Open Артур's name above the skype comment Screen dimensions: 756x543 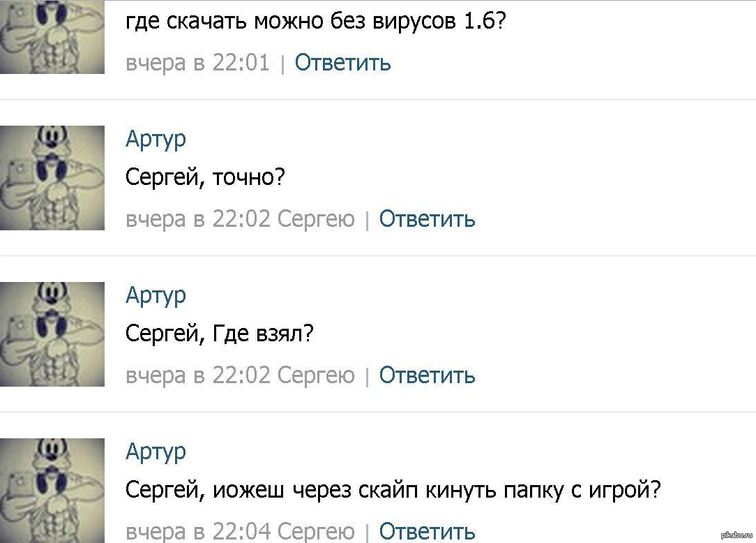click(x=156, y=451)
